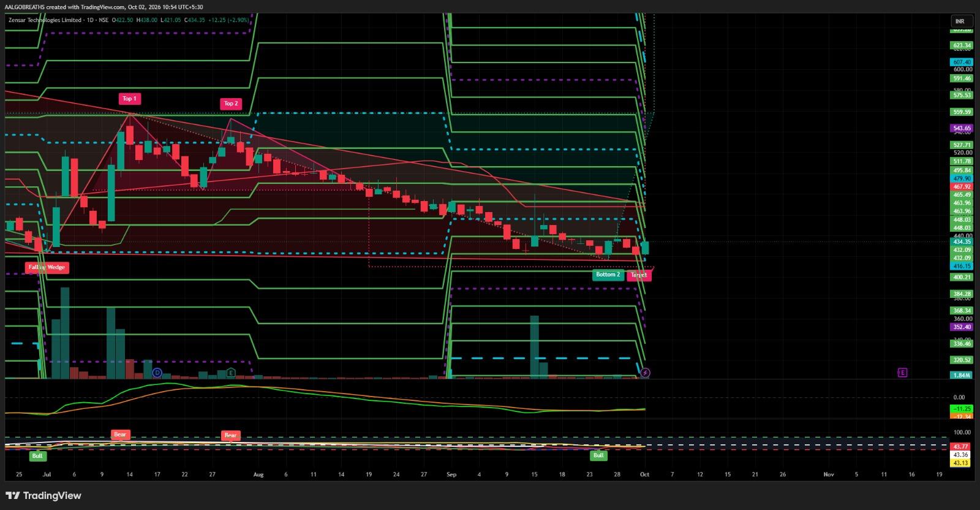The height and width of the screenshot is (510, 980).
Task: Click the blue 416.15 price label
Action: pos(962,267)
